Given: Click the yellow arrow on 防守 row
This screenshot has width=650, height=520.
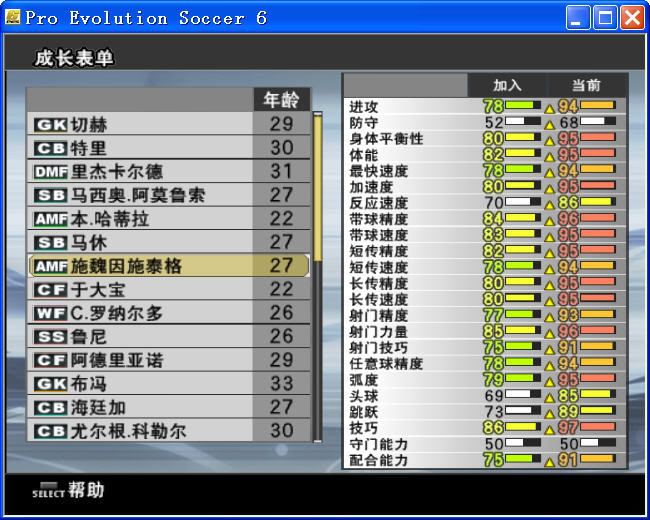Looking at the screenshot, I should (x=549, y=123).
